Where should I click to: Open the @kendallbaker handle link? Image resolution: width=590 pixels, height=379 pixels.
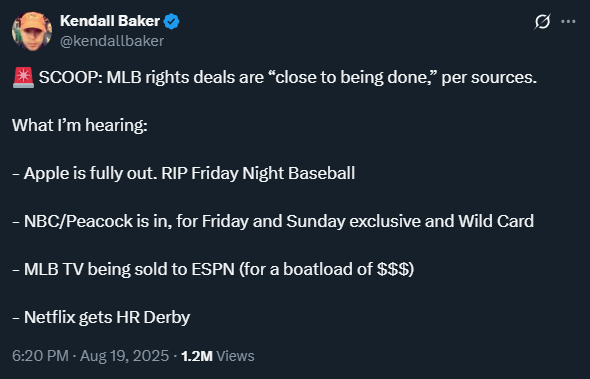pos(112,41)
